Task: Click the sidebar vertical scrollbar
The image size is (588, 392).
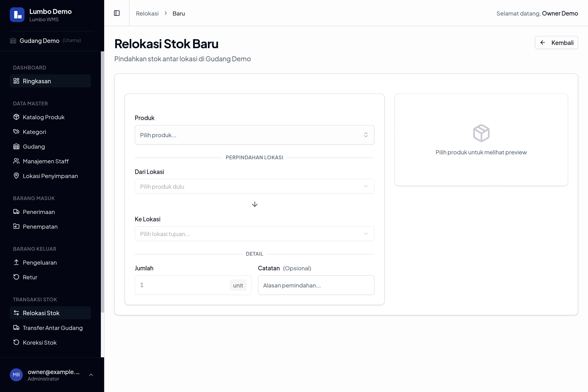Action: click(x=102, y=182)
